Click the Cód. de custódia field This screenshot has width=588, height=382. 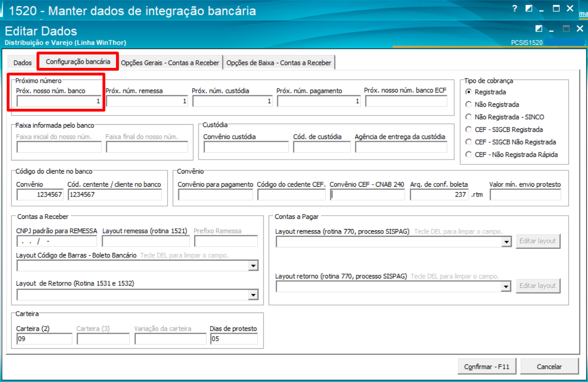[322, 147]
